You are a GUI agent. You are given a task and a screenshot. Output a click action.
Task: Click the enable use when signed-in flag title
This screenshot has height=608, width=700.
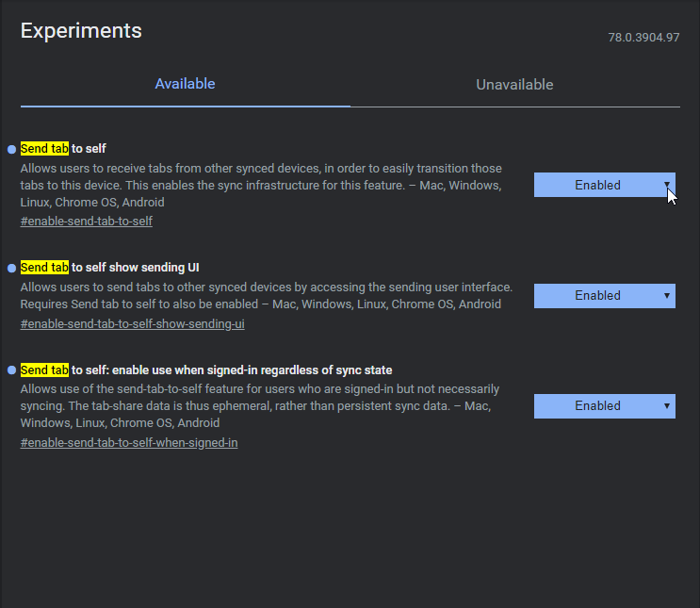pos(206,370)
